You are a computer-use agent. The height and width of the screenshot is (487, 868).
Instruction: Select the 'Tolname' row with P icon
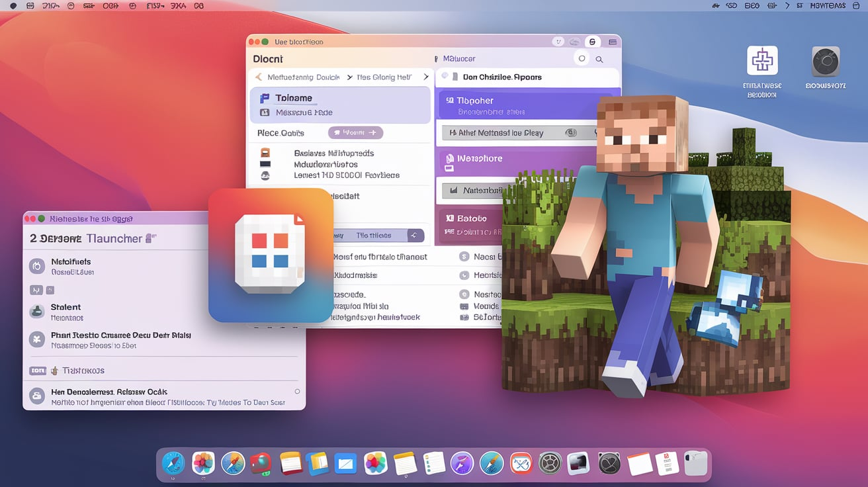click(340, 98)
